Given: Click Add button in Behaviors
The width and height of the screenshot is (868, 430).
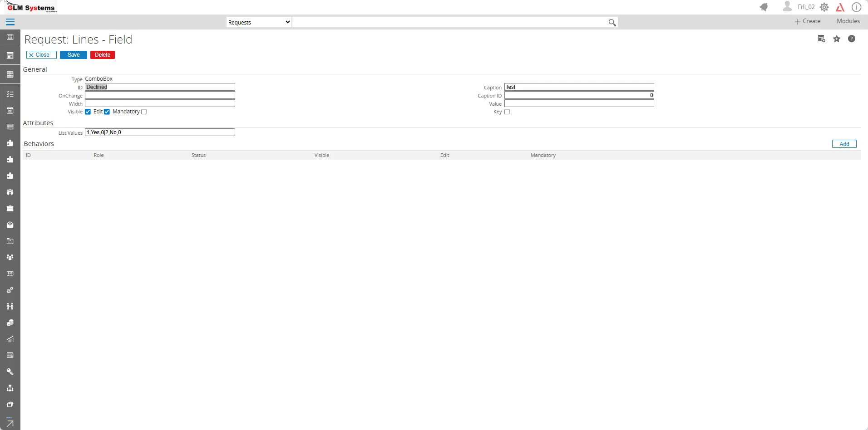Looking at the screenshot, I should [844, 144].
